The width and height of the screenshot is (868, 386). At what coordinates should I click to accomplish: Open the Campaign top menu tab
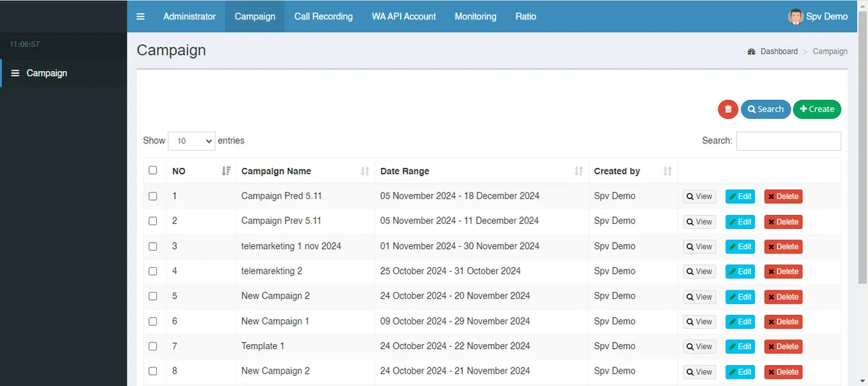[255, 16]
